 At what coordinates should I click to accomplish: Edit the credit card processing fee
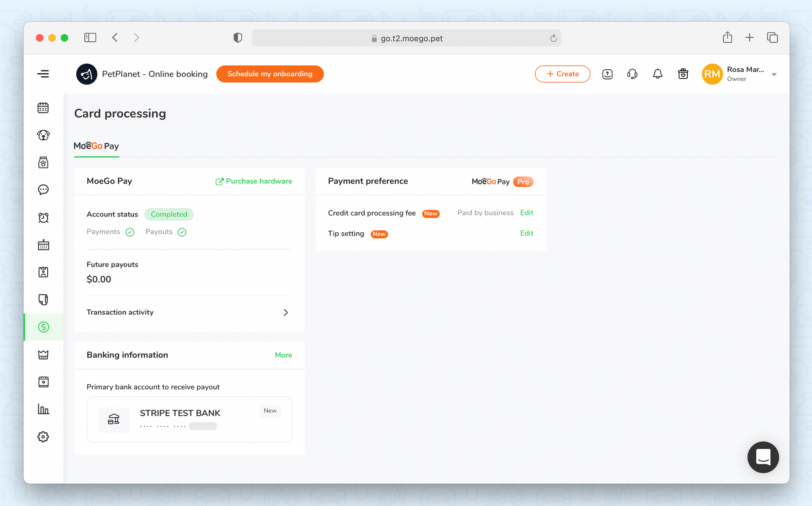527,213
